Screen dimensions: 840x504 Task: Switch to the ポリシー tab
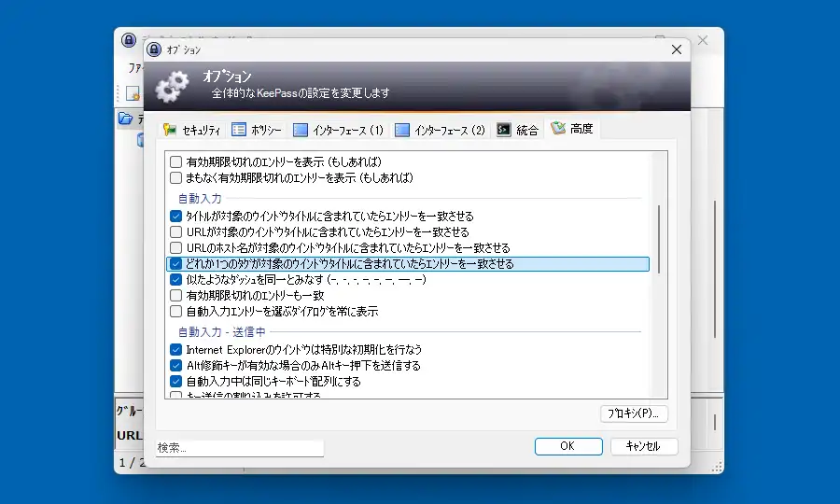tap(257, 130)
